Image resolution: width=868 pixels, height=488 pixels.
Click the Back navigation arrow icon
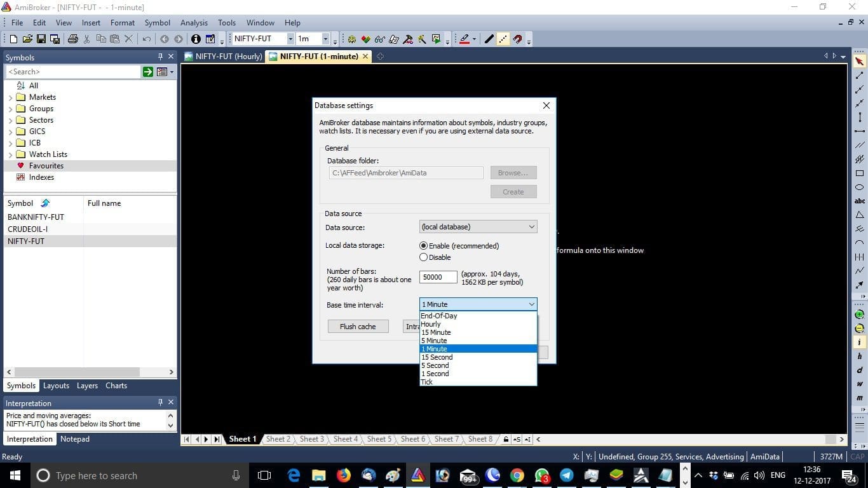pos(165,39)
